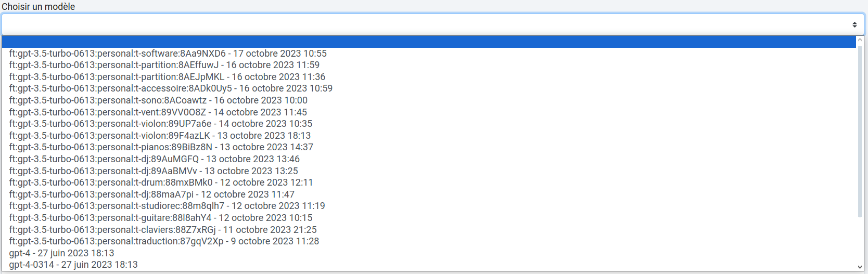Viewport: 868px width, 274px height.
Task: Select the t-drum:88mxBMk0 model
Action: [x=161, y=182]
